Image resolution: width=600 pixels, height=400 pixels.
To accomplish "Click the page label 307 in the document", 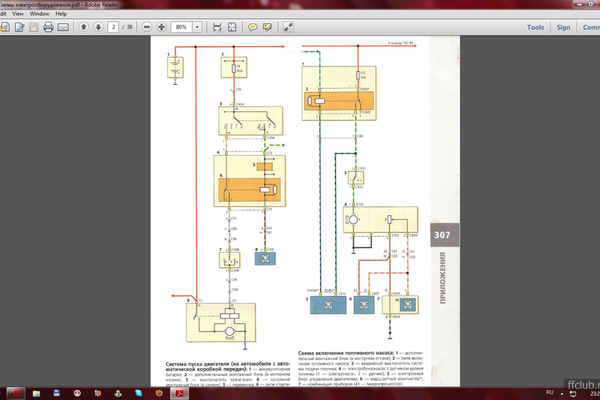I will point(442,235).
